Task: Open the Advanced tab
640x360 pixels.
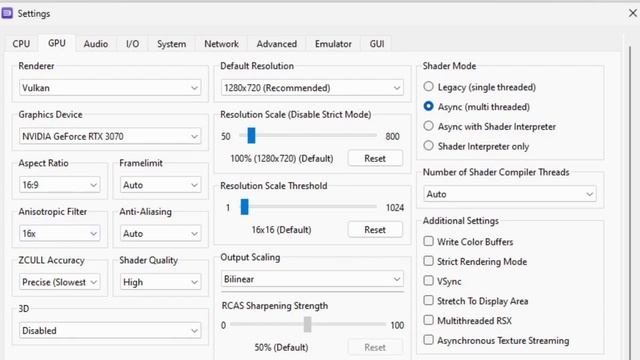Action: coord(276,44)
